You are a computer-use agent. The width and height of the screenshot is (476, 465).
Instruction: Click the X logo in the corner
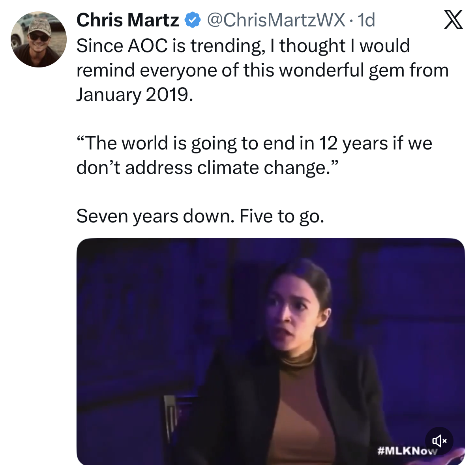coord(453,20)
